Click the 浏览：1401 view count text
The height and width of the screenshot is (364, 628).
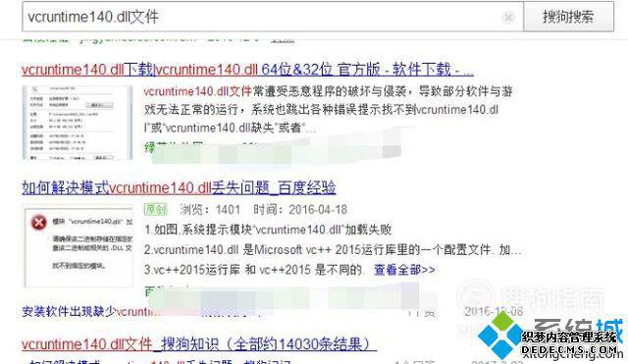(209, 209)
